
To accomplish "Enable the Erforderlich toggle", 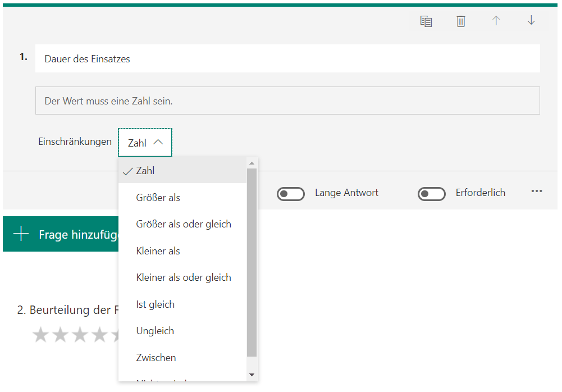I will coord(432,193).
